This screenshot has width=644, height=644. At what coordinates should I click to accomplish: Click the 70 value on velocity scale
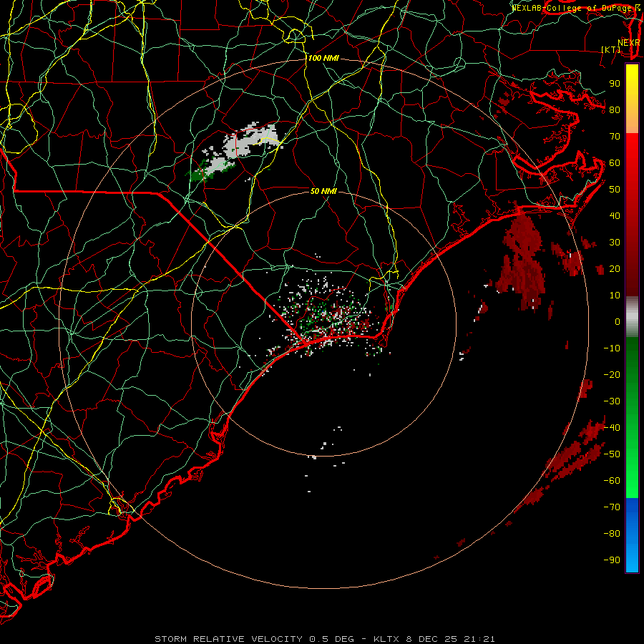click(x=615, y=137)
